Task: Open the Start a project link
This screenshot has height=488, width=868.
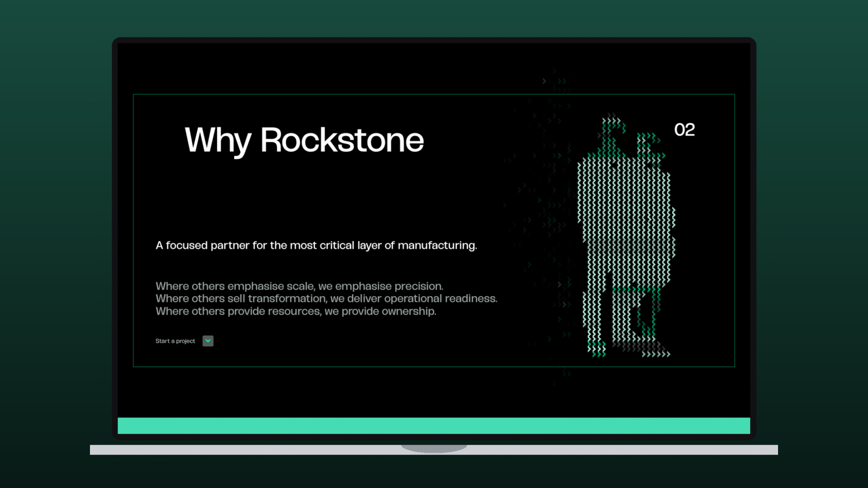Action: tap(175, 341)
